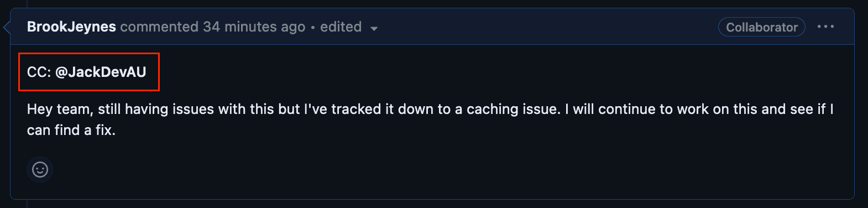
Task: Click the empty area beside the reaction button
Action: click(442, 169)
